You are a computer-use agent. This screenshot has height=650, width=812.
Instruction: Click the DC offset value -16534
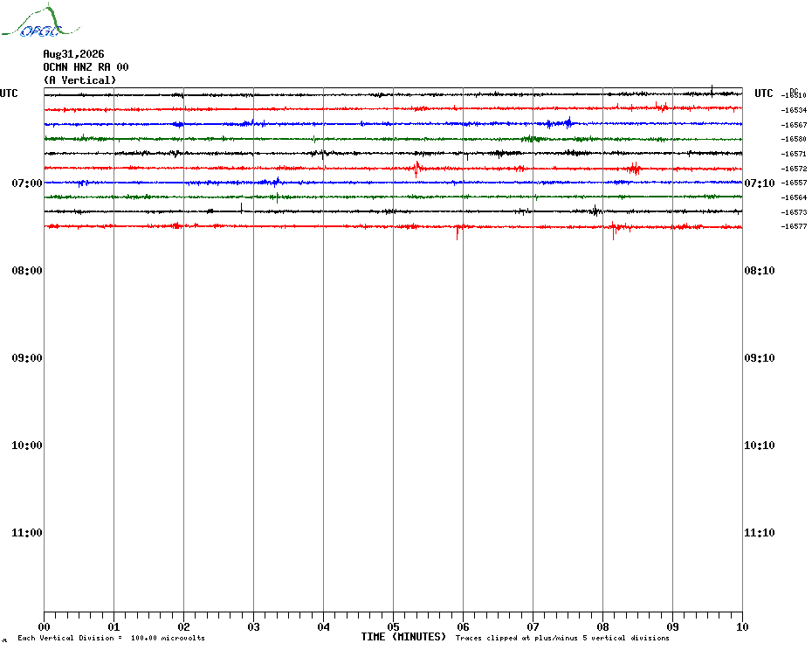click(x=794, y=110)
